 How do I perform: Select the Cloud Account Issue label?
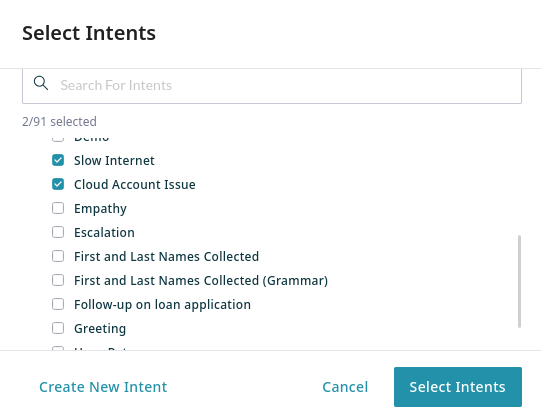tap(135, 185)
